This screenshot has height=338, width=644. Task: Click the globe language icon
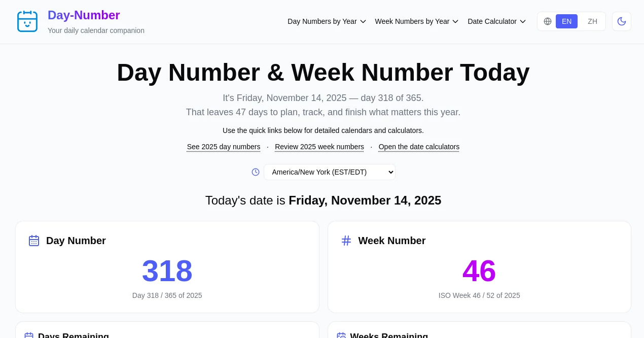point(547,21)
